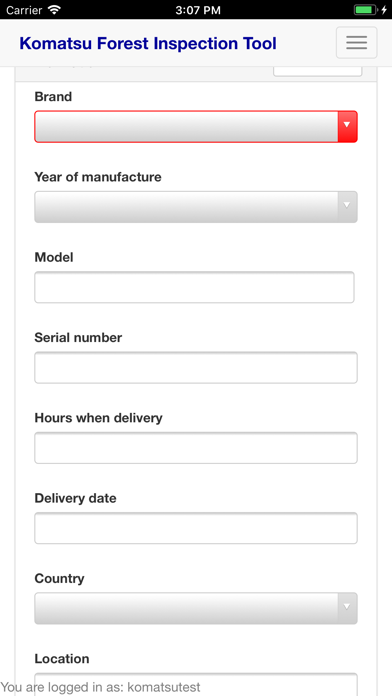Screen dimensions: 392x696
Task: Click the Location input field
Action: pos(196,684)
